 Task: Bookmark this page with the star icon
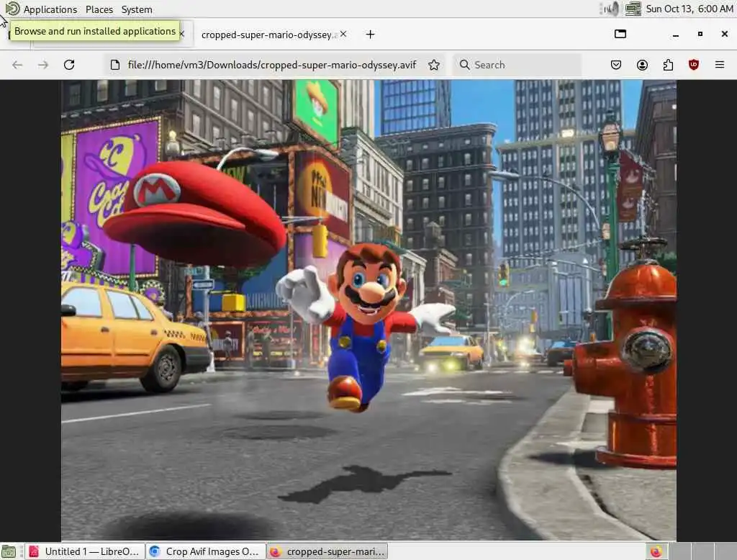tap(434, 65)
